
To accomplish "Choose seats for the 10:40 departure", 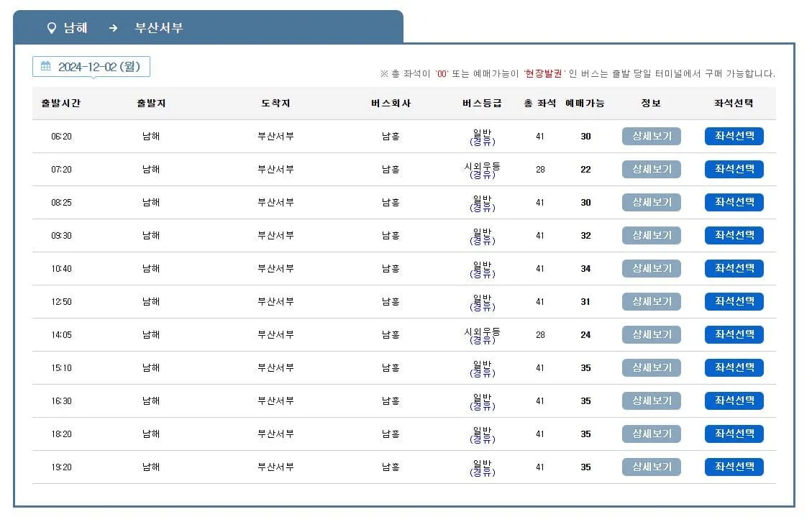I will pos(734,268).
